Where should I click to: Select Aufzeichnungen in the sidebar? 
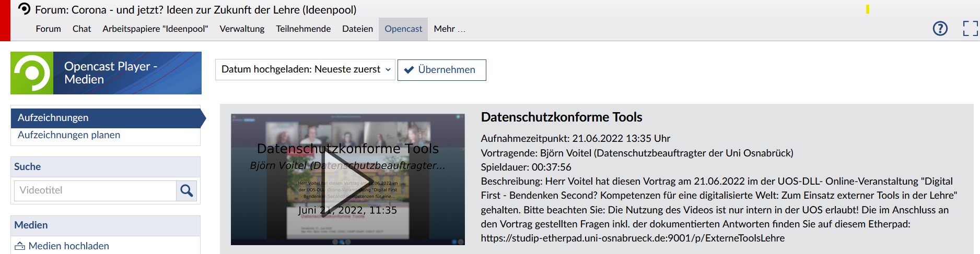tap(53, 118)
